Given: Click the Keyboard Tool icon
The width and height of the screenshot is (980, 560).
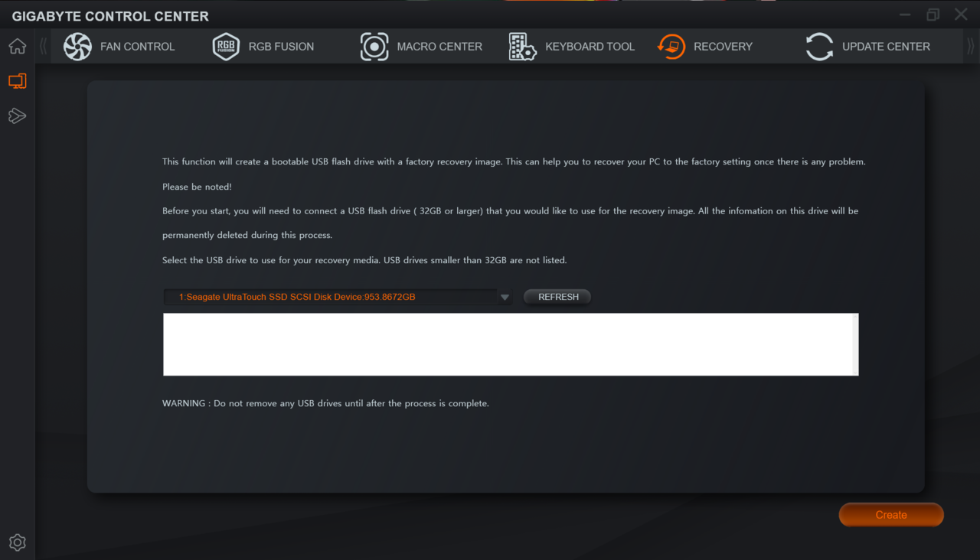Looking at the screenshot, I should [x=523, y=47].
